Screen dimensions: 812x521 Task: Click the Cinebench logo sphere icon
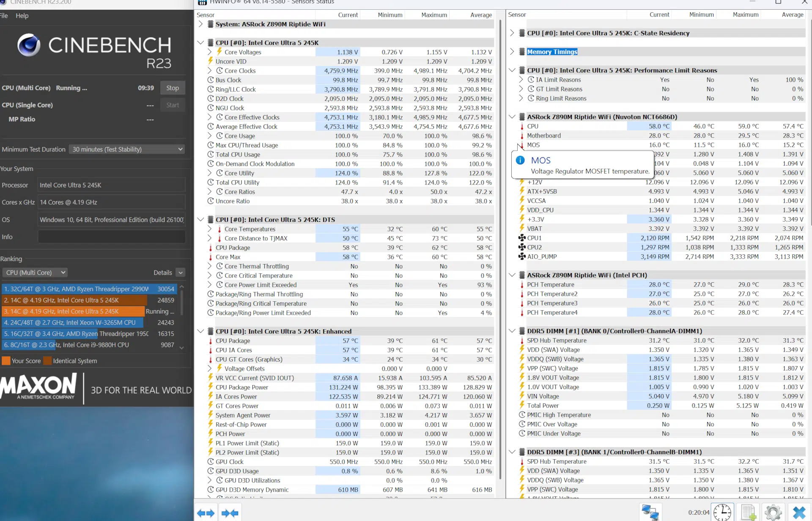point(29,45)
